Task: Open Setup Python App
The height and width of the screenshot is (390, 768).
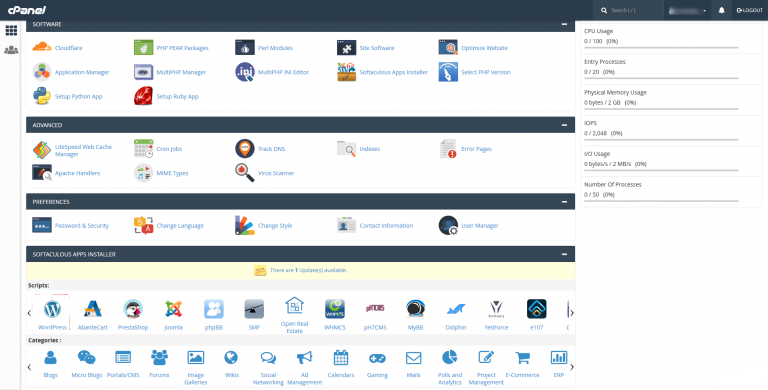Action: click(x=67, y=97)
